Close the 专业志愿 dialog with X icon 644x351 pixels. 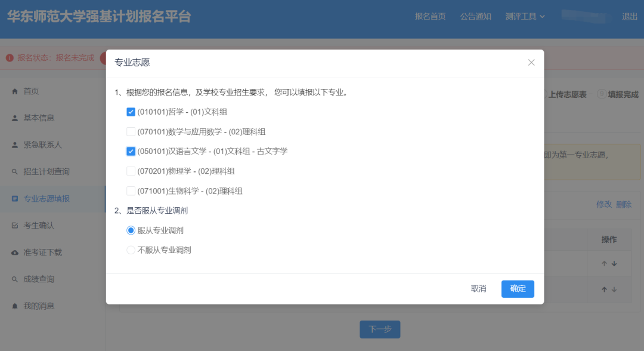531,63
